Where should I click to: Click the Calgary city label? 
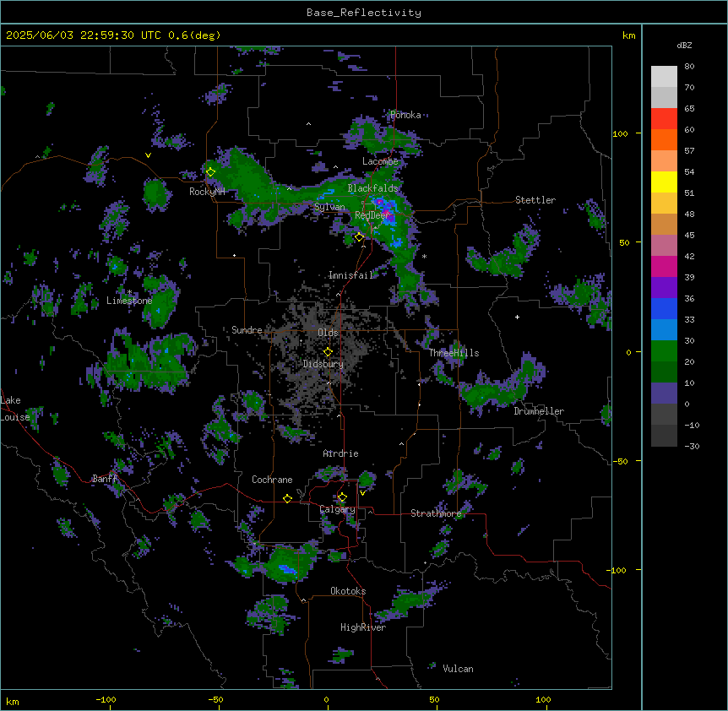338,509
